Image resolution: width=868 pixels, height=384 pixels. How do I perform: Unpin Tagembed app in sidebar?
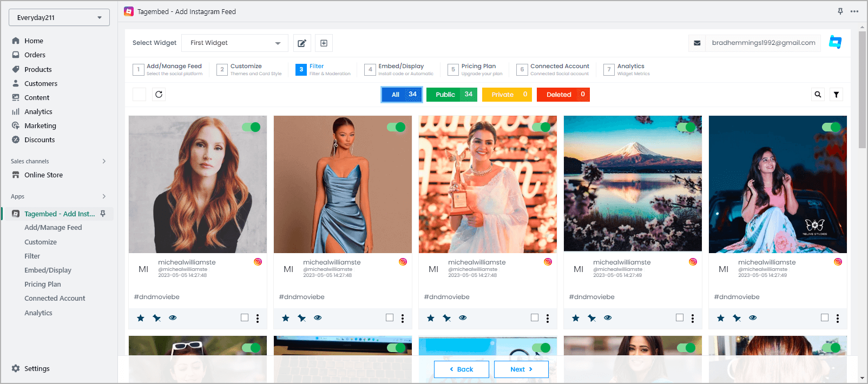click(x=103, y=214)
